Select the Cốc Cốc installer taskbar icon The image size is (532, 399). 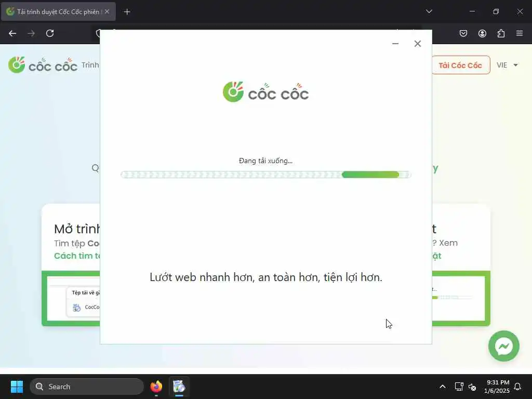tap(179, 387)
